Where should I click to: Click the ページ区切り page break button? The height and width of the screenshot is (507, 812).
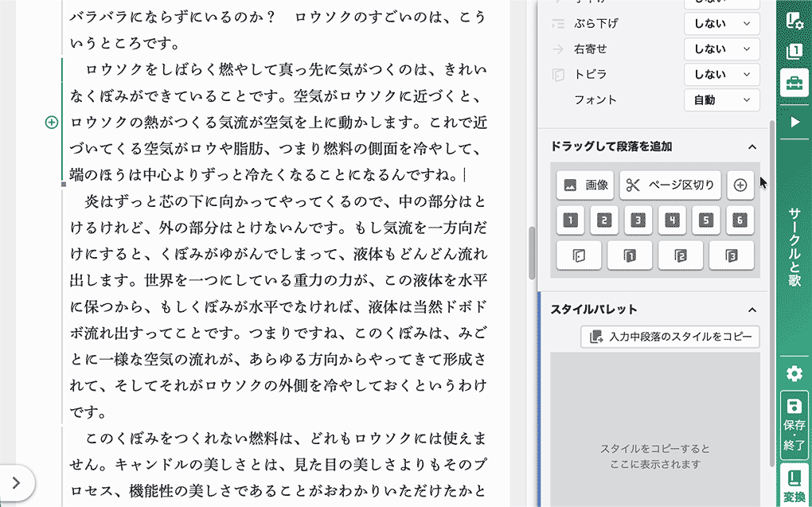pos(670,185)
